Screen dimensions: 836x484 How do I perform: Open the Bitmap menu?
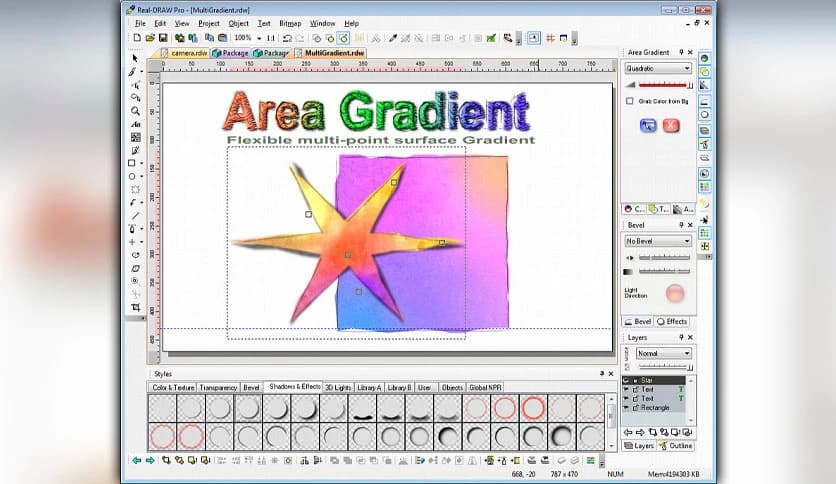pos(290,23)
